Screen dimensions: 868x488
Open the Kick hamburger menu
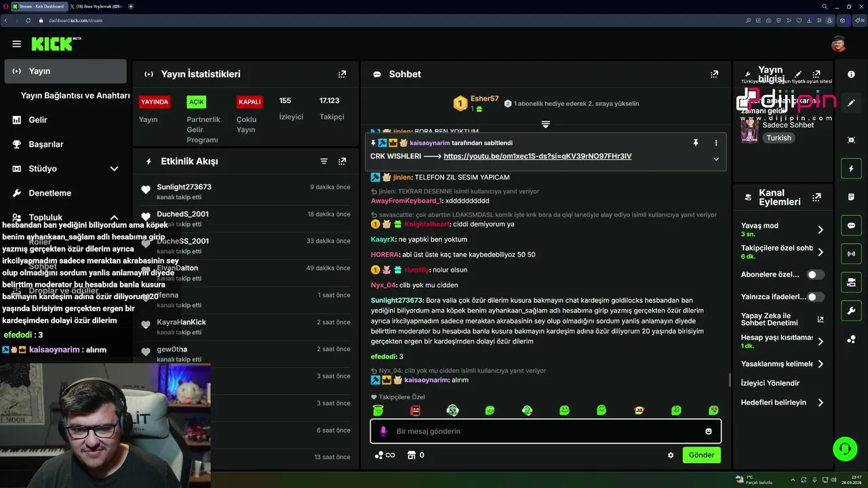16,44
